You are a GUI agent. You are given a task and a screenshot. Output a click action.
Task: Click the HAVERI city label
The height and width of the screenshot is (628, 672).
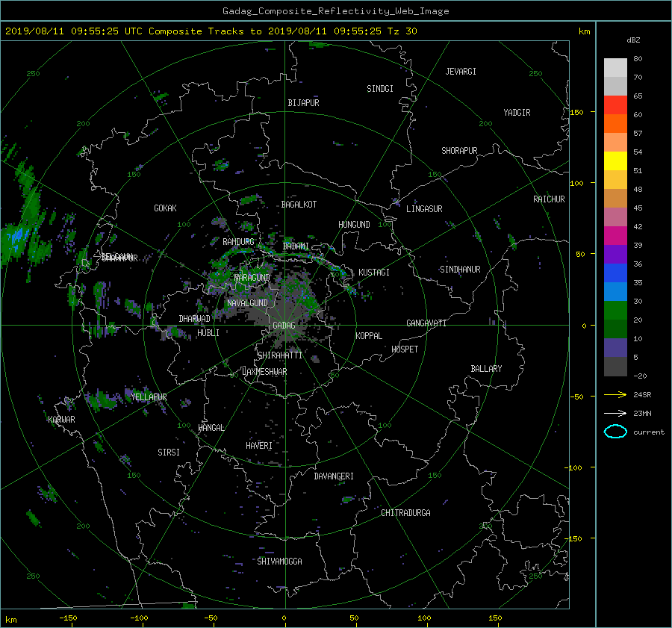tap(259, 447)
